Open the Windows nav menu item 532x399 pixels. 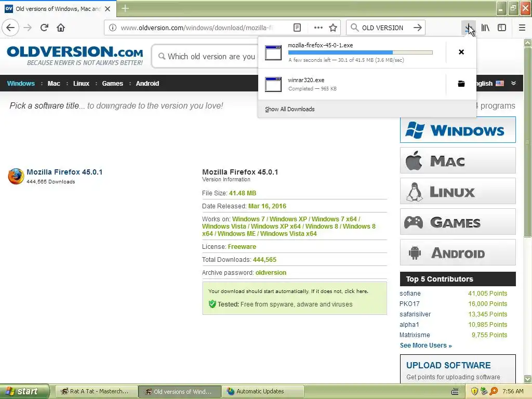point(21,84)
